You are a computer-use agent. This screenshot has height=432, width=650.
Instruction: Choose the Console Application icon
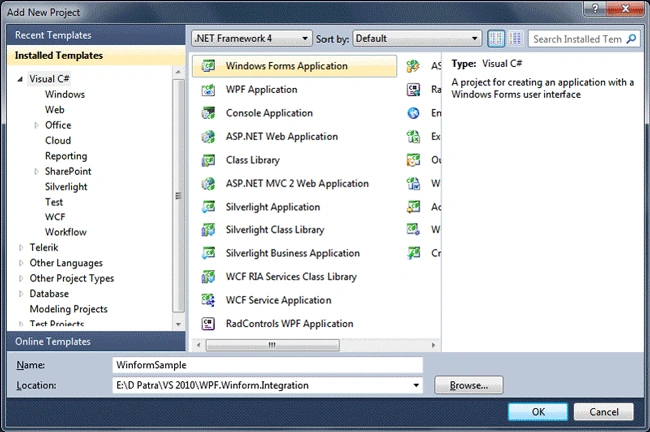[x=208, y=113]
